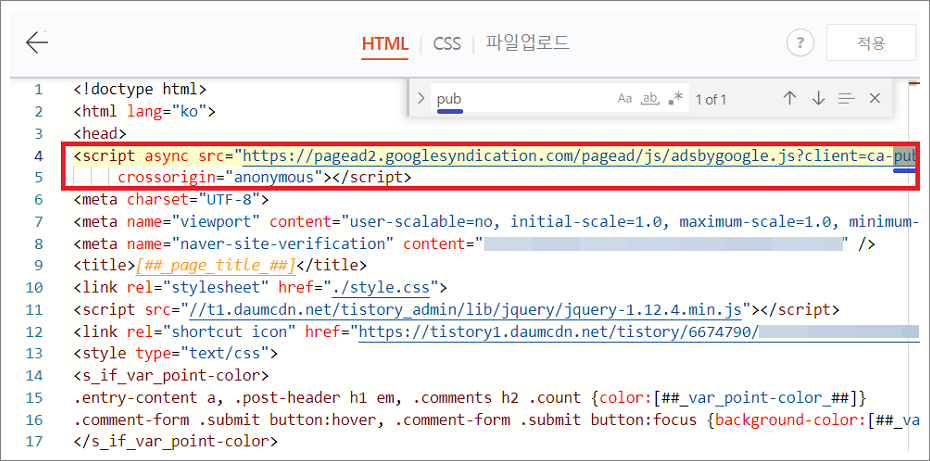Click the '<html lang="ko">' line
Screen dimensions: 930x461
(144, 112)
